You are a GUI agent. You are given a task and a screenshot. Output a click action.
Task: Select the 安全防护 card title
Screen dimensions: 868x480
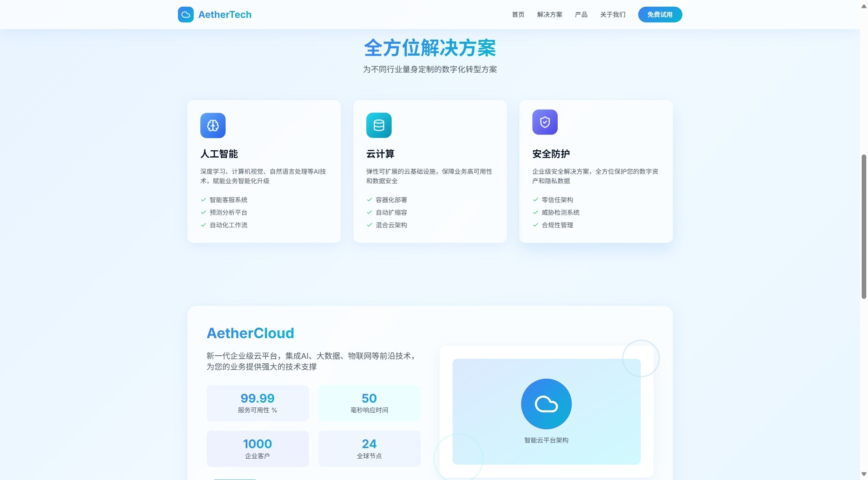tap(551, 154)
